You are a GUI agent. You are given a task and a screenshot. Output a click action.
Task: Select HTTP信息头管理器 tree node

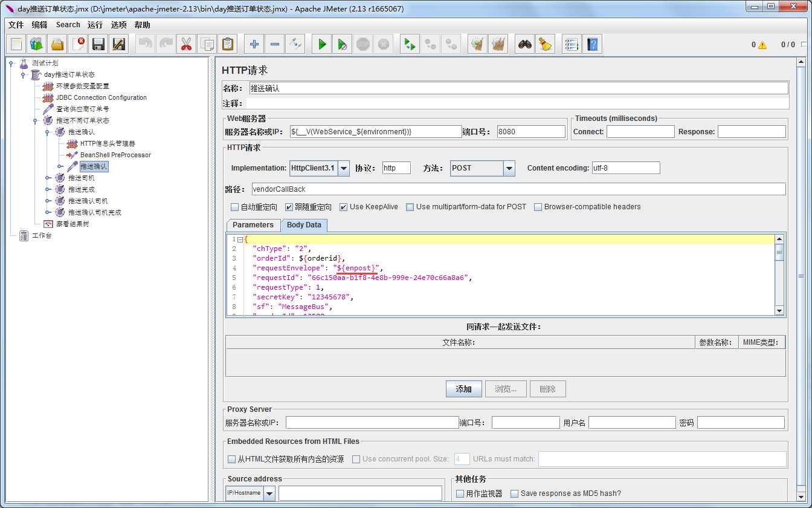(x=108, y=143)
